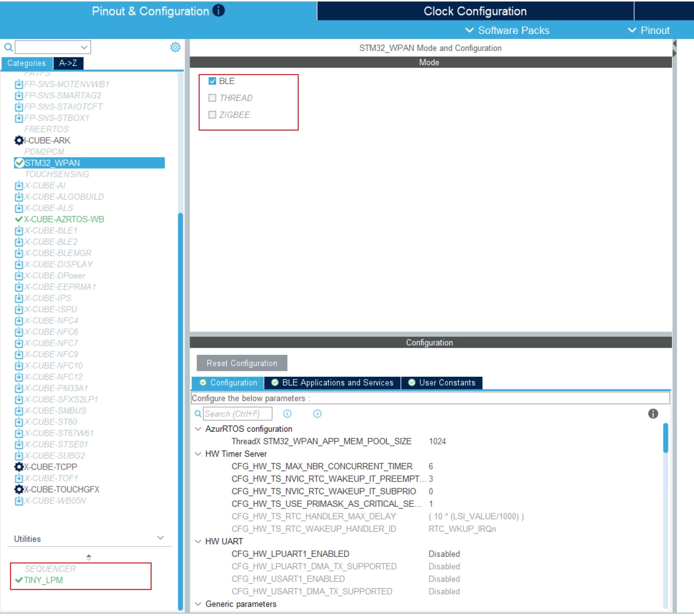This screenshot has width=694, height=616.
Task: Click download icon next to X-CUBE-EEPRMA1
Action: 19,287
